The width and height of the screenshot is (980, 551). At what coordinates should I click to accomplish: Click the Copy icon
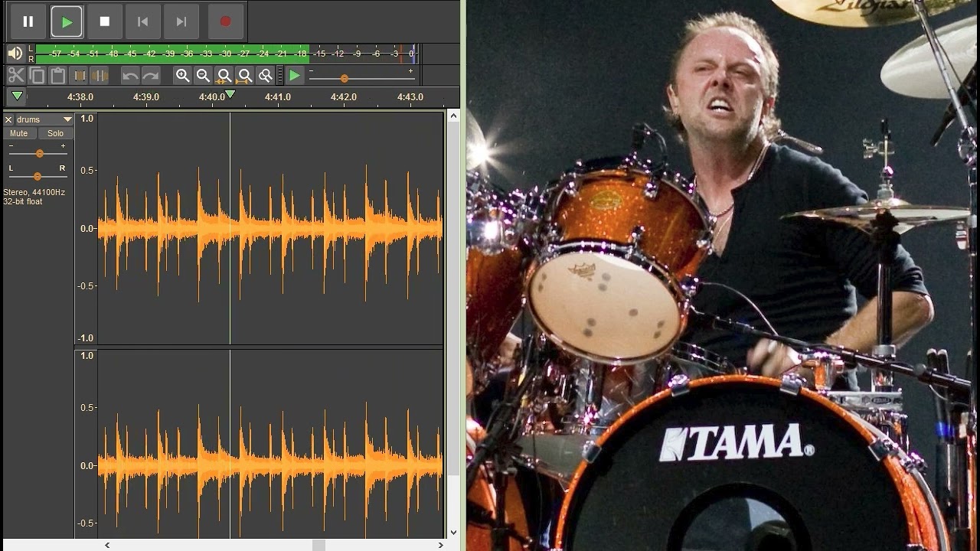tap(37, 75)
